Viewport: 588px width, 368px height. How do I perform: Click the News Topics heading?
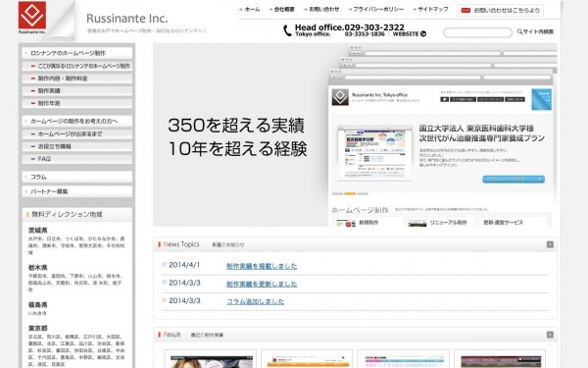coord(181,244)
